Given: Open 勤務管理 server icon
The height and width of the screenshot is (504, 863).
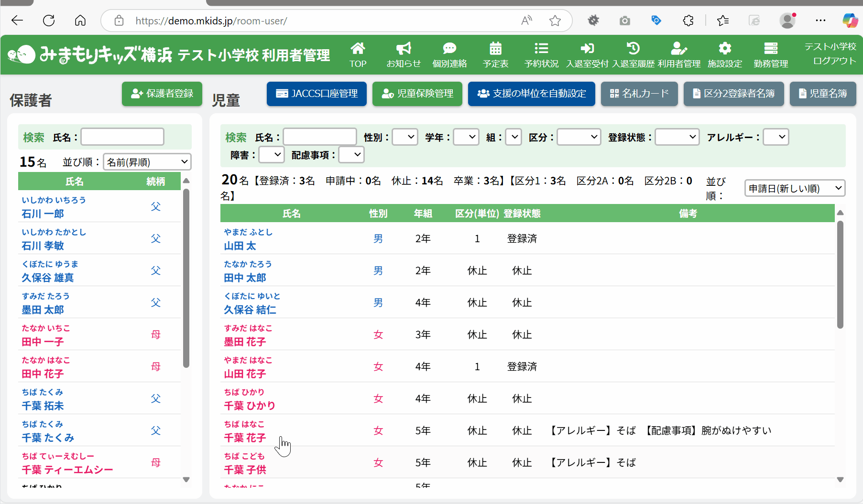Looking at the screenshot, I should (771, 49).
